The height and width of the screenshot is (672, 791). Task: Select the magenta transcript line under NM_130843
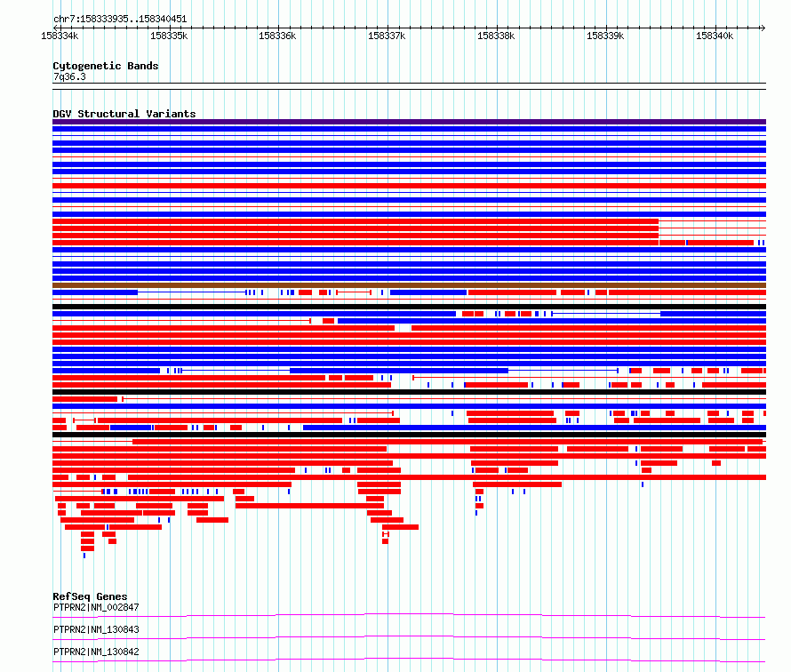click(409, 637)
